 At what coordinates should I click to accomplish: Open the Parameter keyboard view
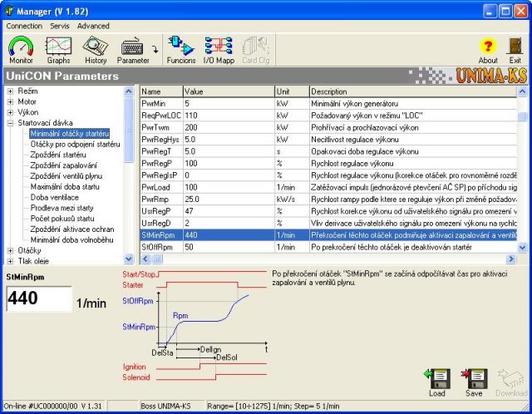click(133, 50)
